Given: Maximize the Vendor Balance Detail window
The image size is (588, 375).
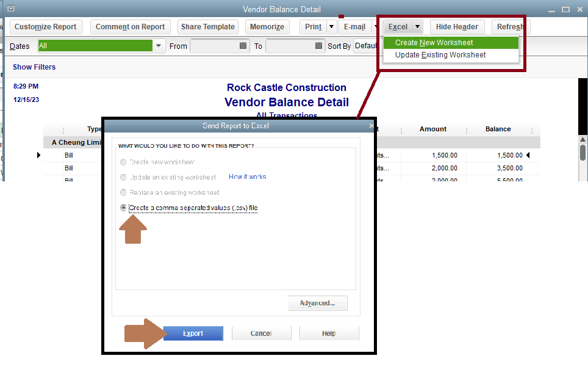Looking at the screenshot, I should (565, 9).
